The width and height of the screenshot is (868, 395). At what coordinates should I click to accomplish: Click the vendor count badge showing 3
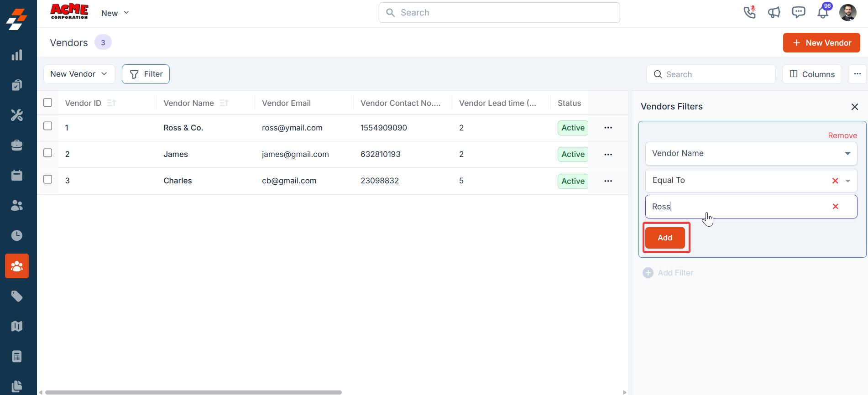103,42
